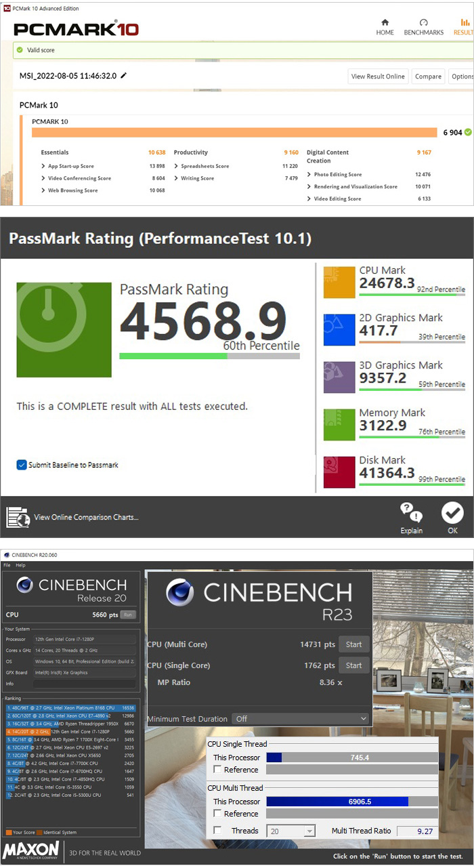
Task: Enable Reference checkbox under CPU Multi Thread
Action: [217, 814]
